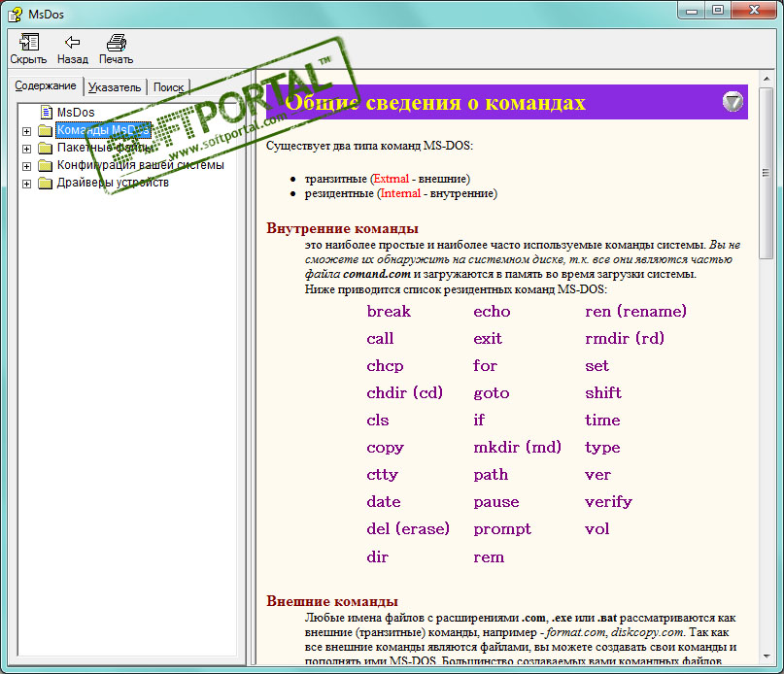Open the for command link

(485, 366)
